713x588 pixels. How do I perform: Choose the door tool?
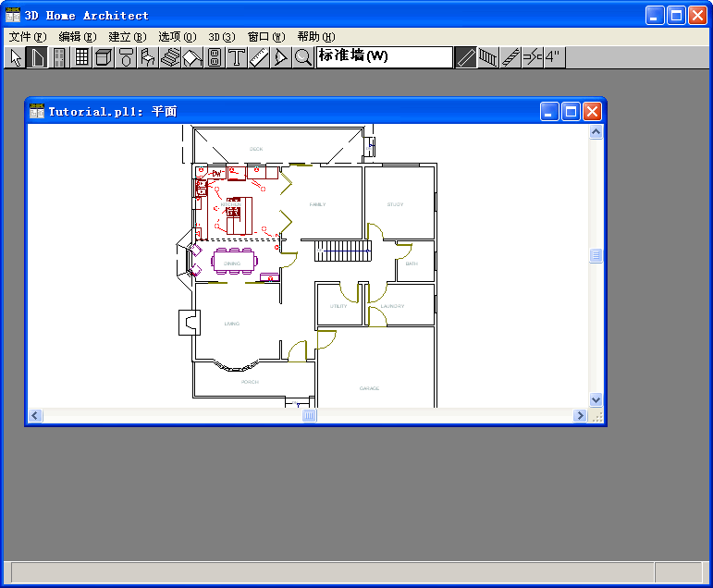click(59, 57)
